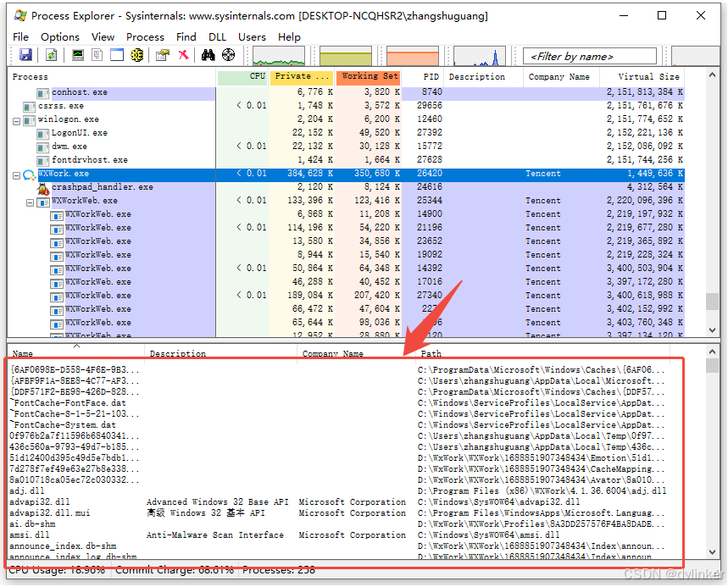Click the binoculars Find Handle icon
This screenshot has height=587, width=728.
click(208, 55)
